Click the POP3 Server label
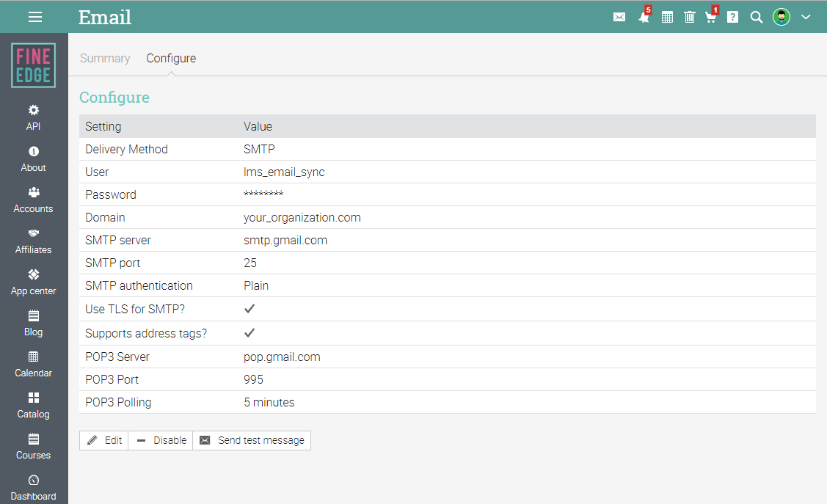The image size is (827, 504). 117,357
